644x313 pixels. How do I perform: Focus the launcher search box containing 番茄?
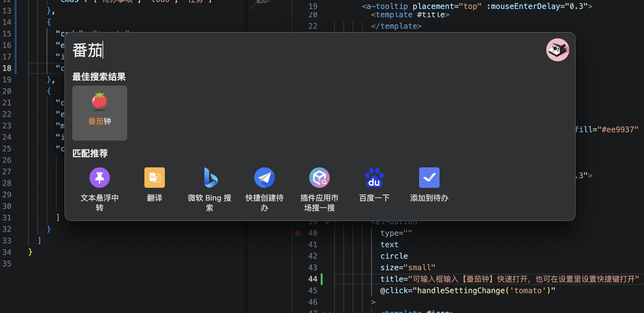tap(287, 50)
